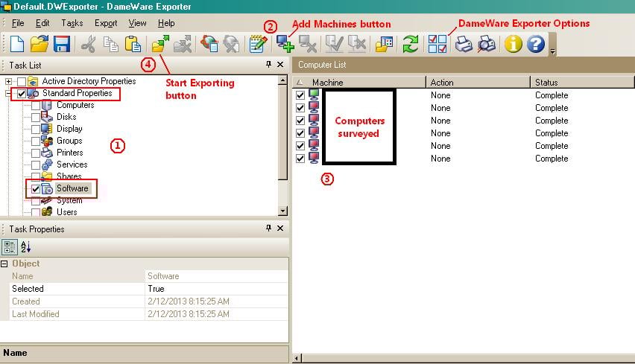This screenshot has width=635, height=364.
Task: Uncheck the Software task checkbox
Action: (36, 189)
